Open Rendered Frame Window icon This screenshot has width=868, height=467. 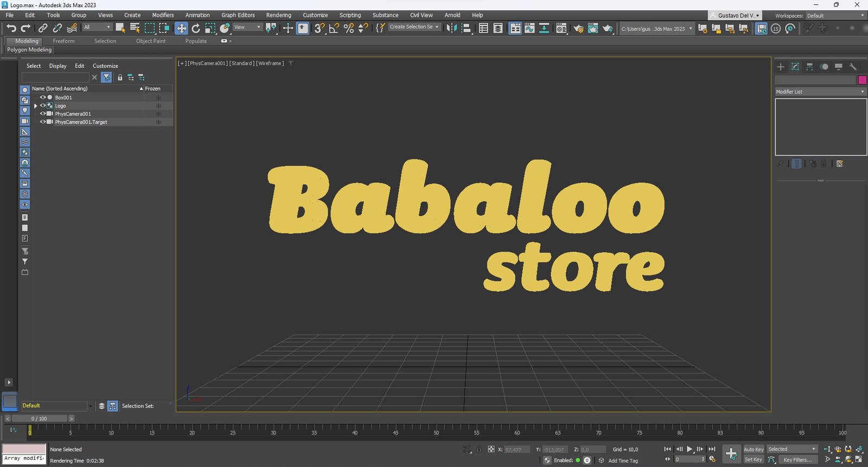tap(593, 28)
